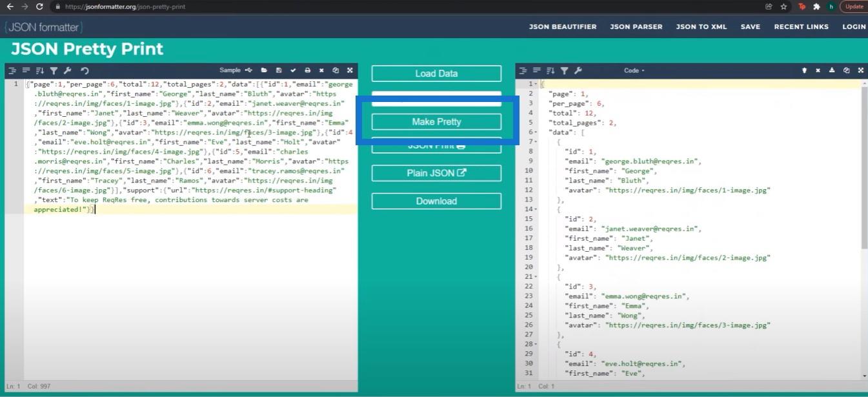Click repair wrench icon in left editor toolbar
This screenshot has width=868, height=397.
(68, 70)
